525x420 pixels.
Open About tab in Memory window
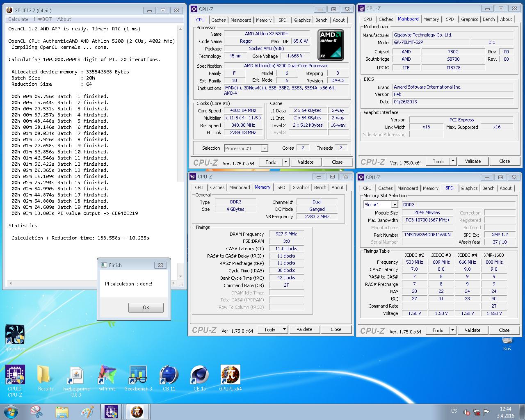pos(338,187)
